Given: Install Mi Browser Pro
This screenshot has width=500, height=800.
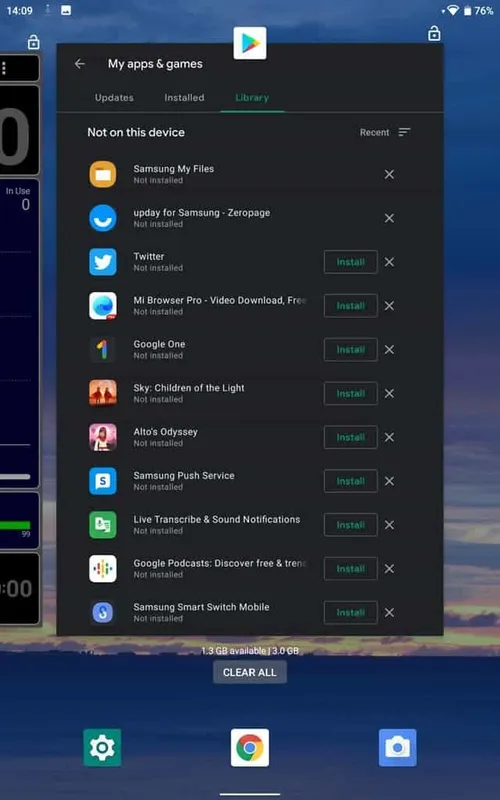Looking at the screenshot, I should tap(351, 306).
